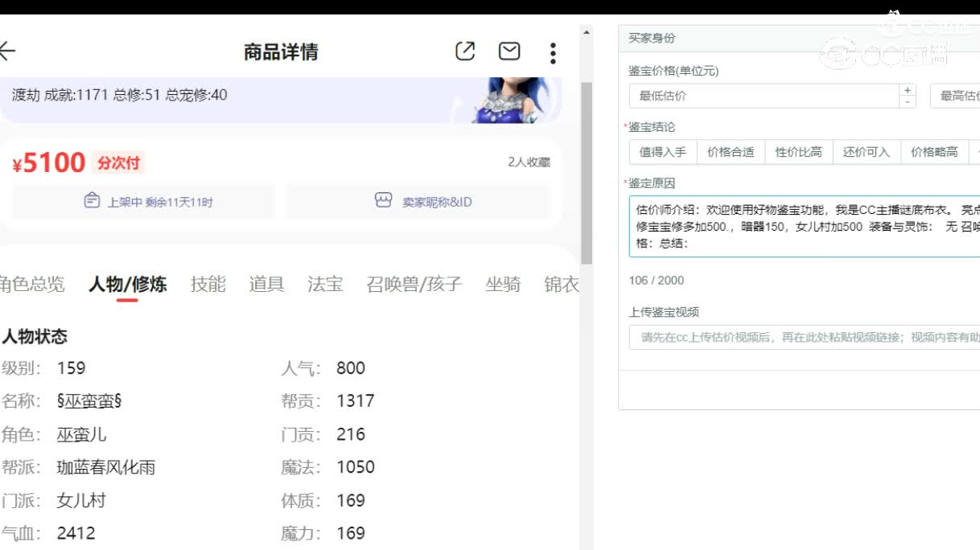Click plus to increase 最低估价 value
The image size is (980, 550).
(907, 88)
